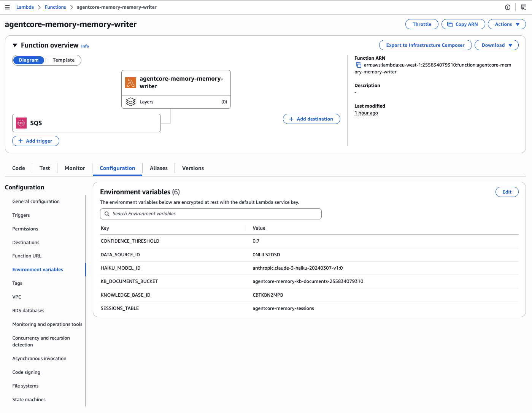This screenshot has width=532, height=413.
Task: Open the hamburger navigation menu
Action: [7, 7]
